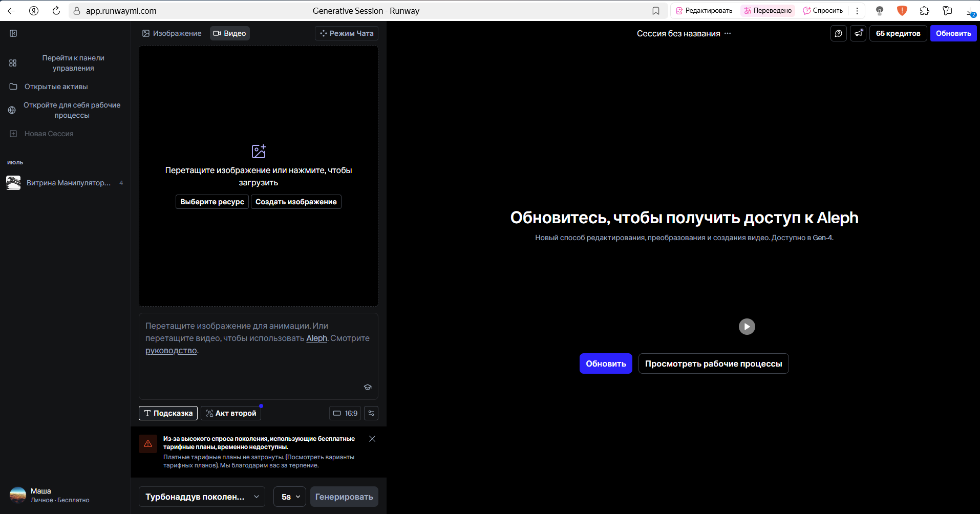980x514 pixels.
Task: Click Спросить in browser toolbar
Action: pyautogui.click(x=823, y=11)
